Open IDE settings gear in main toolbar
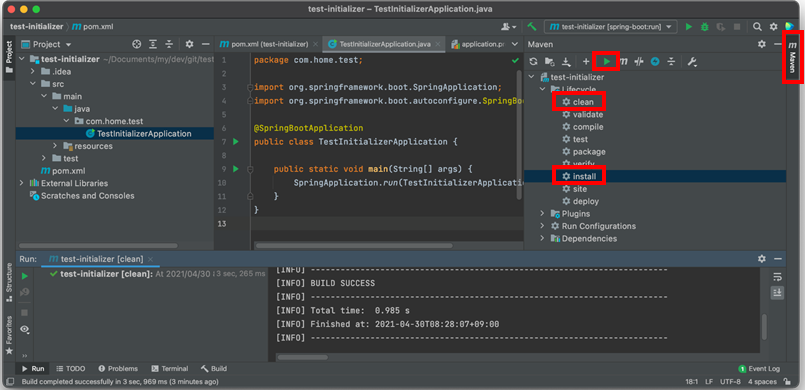Image resolution: width=805 pixels, height=390 pixels. 773,26
